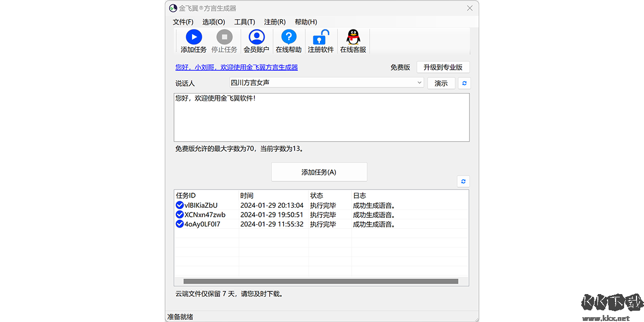Image resolution: width=644 pixels, height=322 pixels.
Task: Click the horizontal scrollbar under the task list
Action: click(321, 281)
